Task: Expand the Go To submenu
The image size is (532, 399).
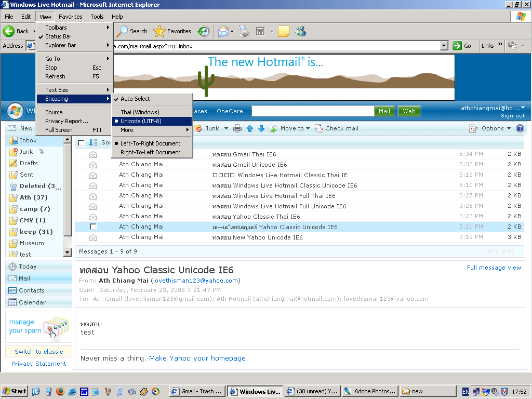Action: pos(75,59)
